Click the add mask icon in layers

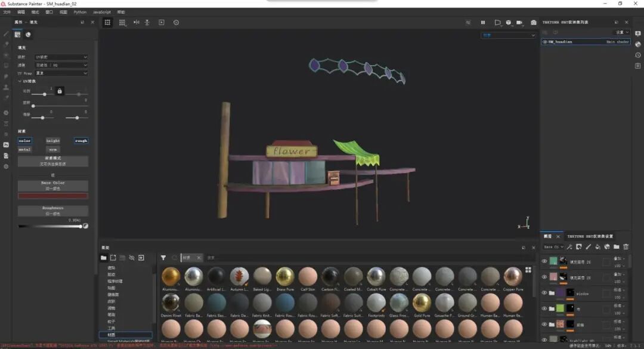578,246
